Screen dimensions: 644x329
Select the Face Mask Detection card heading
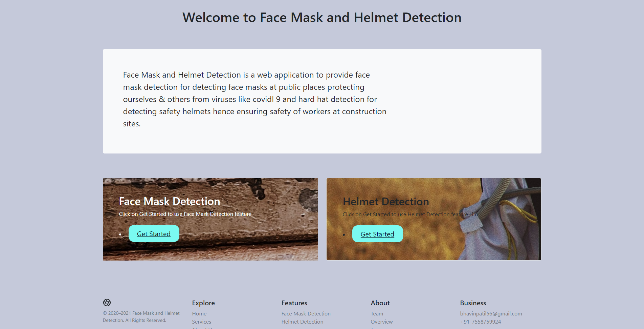170,201
